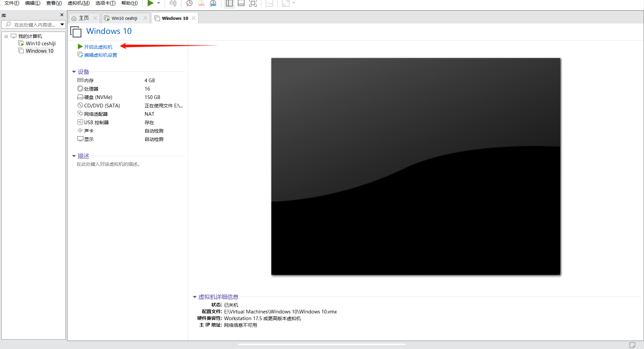Click 编辑虚拟机设置 link

pos(100,55)
